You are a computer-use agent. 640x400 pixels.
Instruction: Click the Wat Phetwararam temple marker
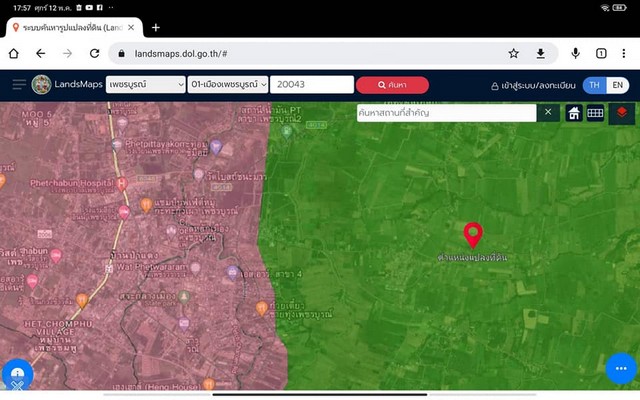[196, 268]
